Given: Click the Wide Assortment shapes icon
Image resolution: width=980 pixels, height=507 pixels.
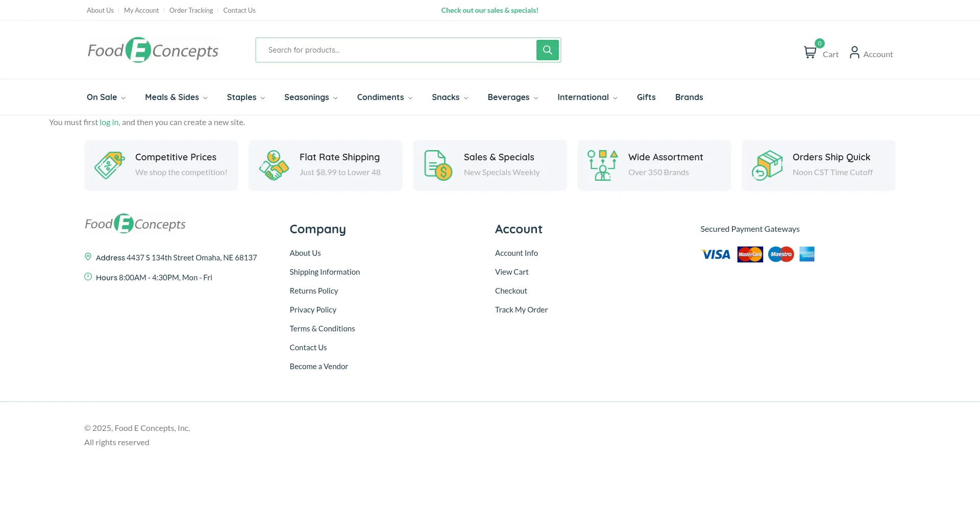Looking at the screenshot, I should (x=602, y=165).
